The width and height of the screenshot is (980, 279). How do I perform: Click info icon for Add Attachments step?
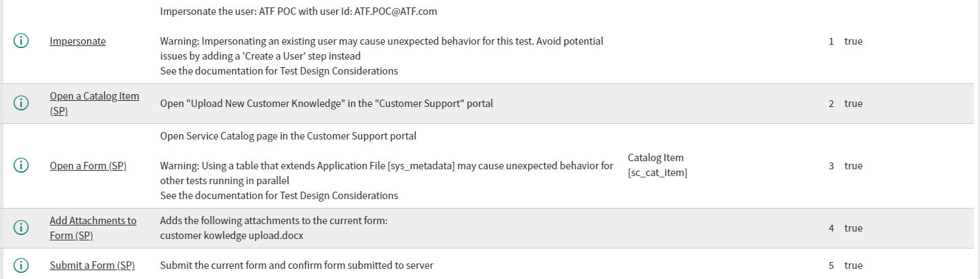(21, 228)
